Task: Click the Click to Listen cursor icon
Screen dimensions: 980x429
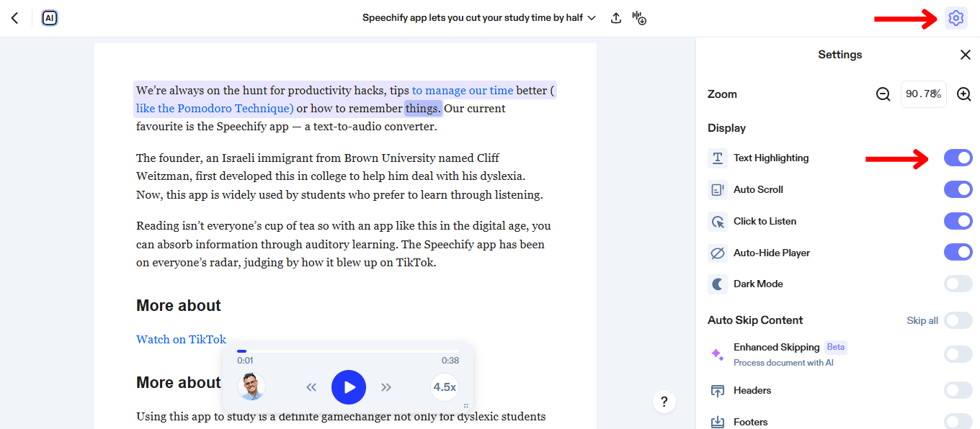Action: (716, 221)
